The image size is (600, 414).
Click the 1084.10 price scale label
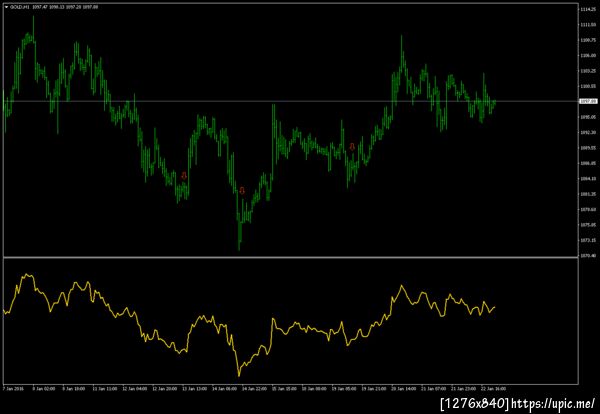pyautogui.click(x=588, y=178)
